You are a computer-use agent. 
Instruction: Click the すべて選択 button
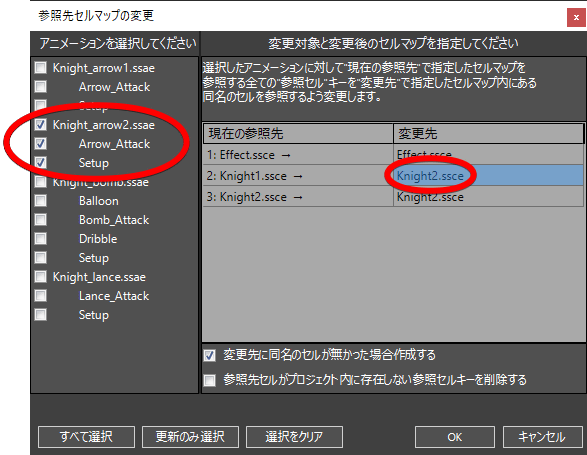(86, 437)
